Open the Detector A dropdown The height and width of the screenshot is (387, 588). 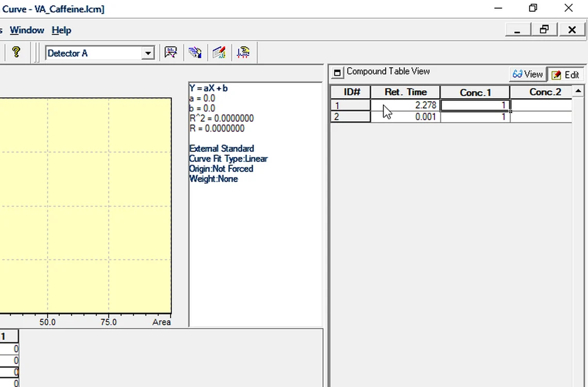click(x=148, y=53)
